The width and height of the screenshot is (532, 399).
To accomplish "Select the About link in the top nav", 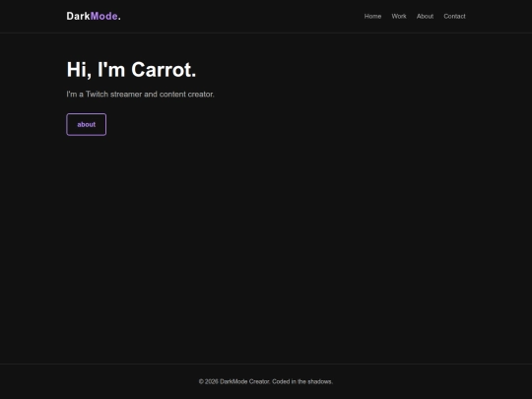I will (x=425, y=17).
